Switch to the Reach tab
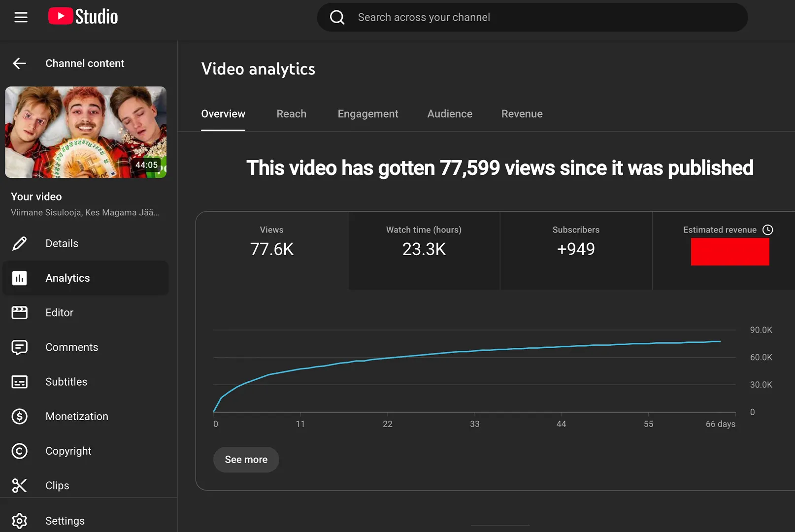The width and height of the screenshot is (795, 532). coord(291,114)
